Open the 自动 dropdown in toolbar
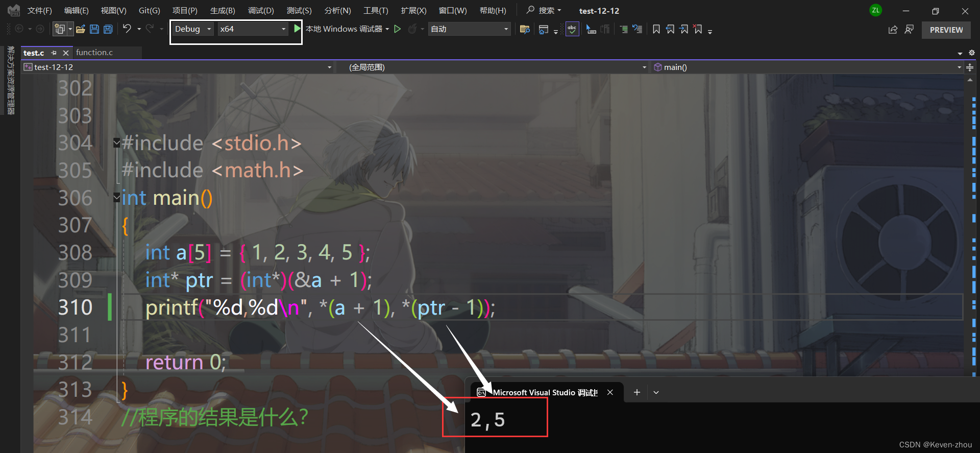 469,29
